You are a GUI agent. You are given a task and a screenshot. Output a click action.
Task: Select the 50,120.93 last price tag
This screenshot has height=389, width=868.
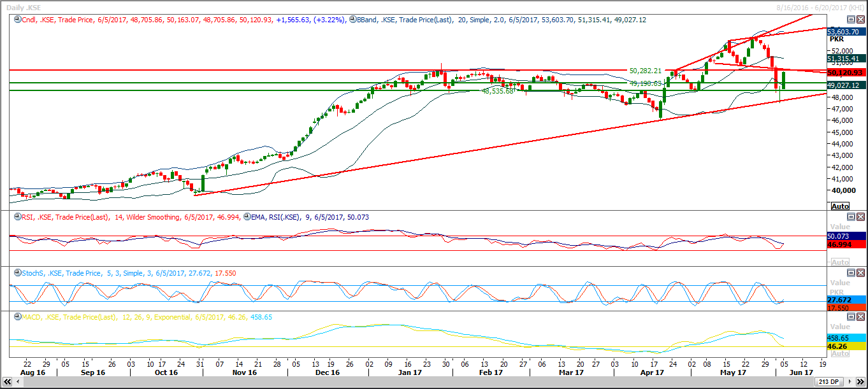click(844, 73)
